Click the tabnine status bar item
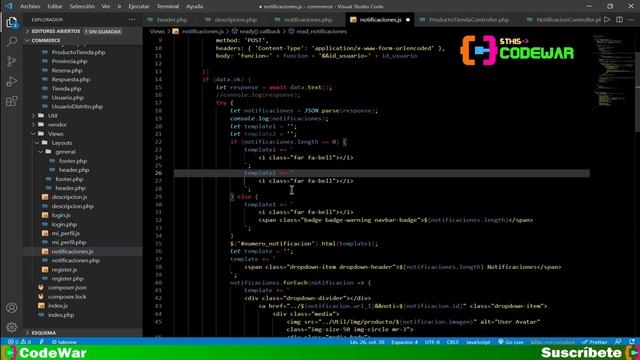 tap(64, 342)
